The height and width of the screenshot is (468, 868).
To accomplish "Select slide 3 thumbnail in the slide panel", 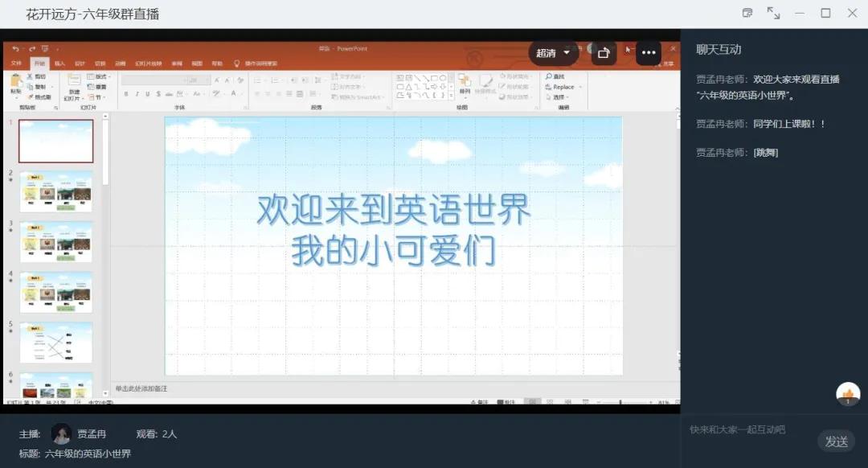I will coord(56,241).
